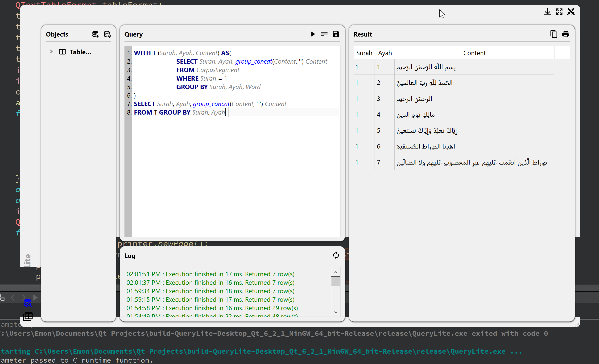Image resolution: width=599 pixels, height=364 pixels.
Task: Expand the Table... tree node
Action: [x=51, y=52]
